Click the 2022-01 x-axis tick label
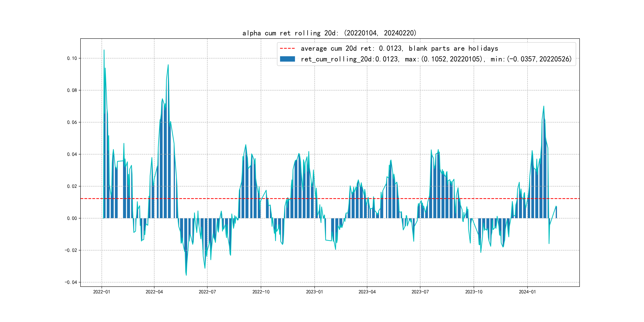The image size is (644, 322). click(102, 292)
